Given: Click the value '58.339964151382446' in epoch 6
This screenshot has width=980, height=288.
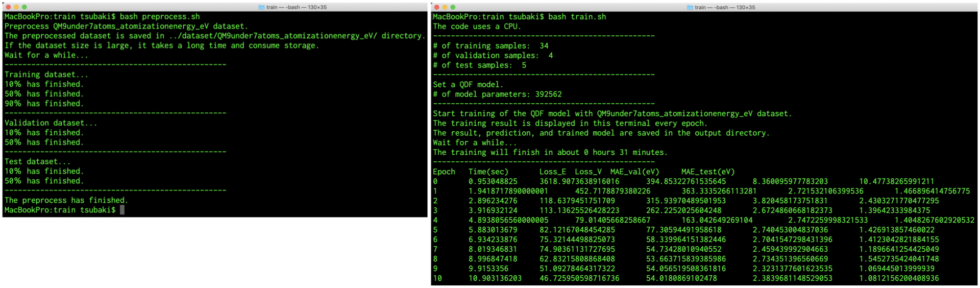Looking at the screenshot, I should 686,240.
